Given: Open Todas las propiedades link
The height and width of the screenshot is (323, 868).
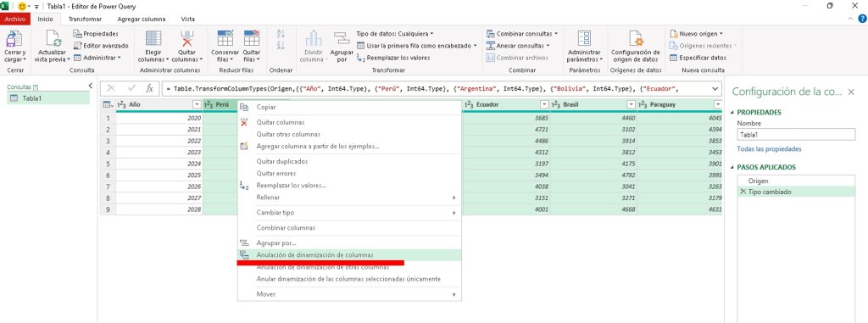Looking at the screenshot, I should point(769,149).
